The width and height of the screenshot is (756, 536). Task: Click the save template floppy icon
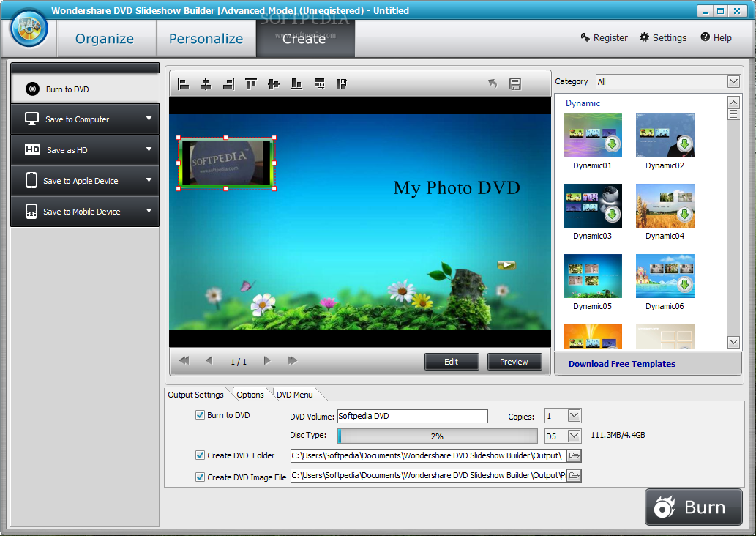point(515,84)
